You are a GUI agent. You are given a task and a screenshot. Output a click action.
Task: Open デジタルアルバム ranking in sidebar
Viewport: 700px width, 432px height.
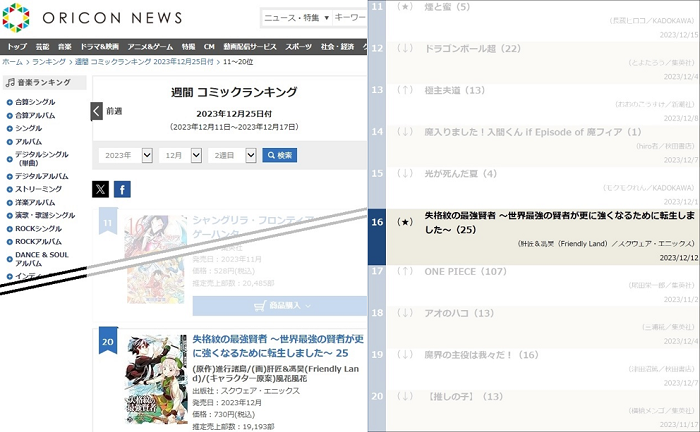[x=41, y=176]
